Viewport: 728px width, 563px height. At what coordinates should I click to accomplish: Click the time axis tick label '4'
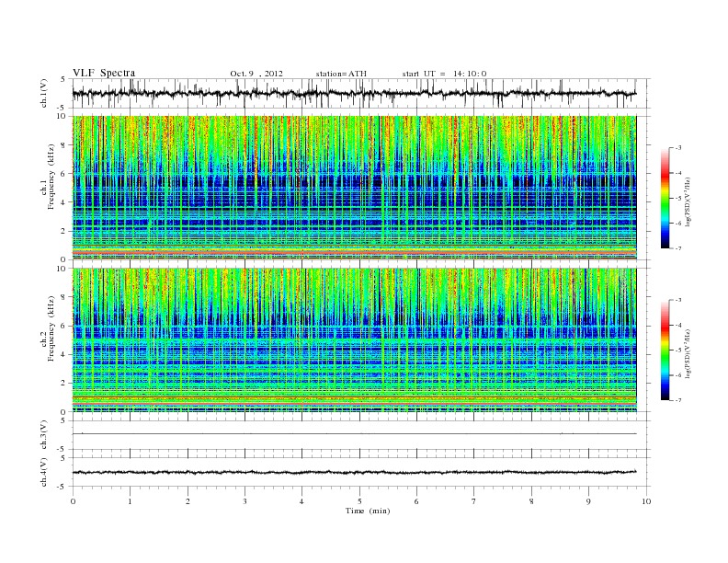(x=302, y=501)
